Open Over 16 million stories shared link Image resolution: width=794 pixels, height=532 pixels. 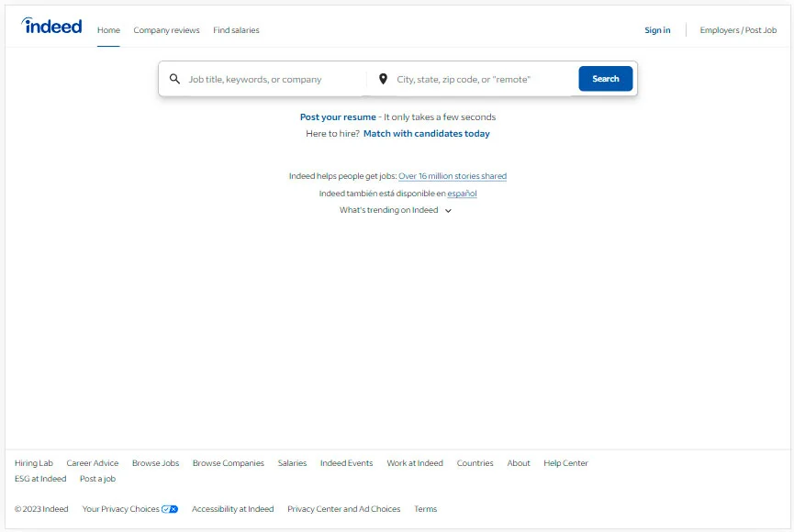[x=453, y=176]
